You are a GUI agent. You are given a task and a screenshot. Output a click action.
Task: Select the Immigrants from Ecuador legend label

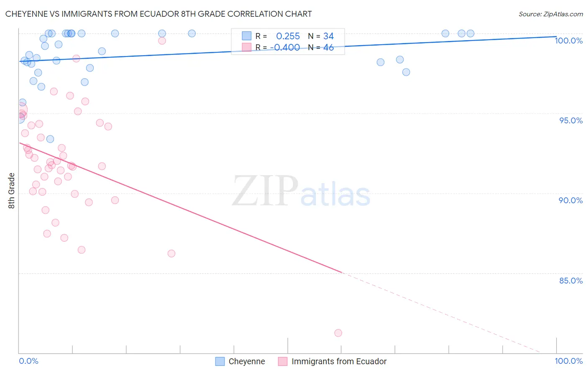(x=339, y=361)
